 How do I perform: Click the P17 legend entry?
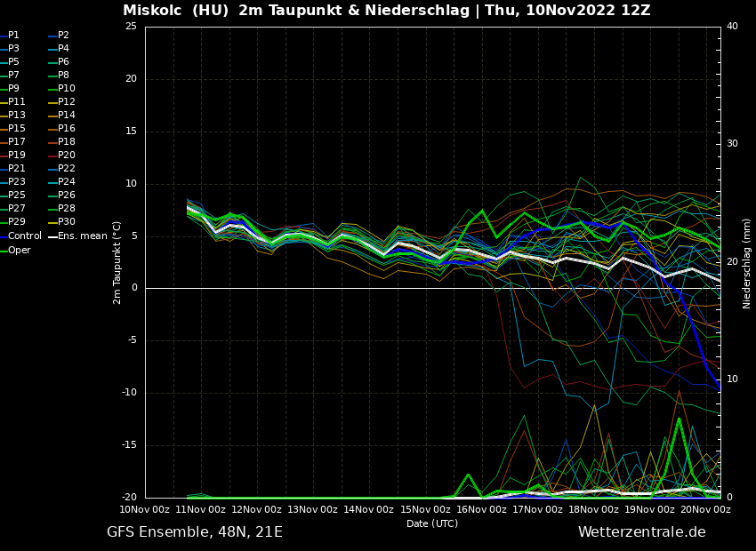16,142
